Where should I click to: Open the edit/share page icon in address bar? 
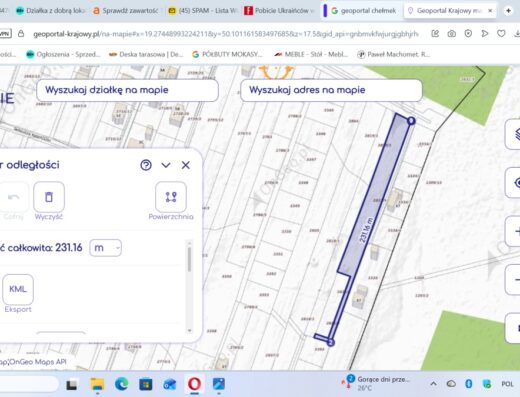pyautogui.click(x=435, y=34)
